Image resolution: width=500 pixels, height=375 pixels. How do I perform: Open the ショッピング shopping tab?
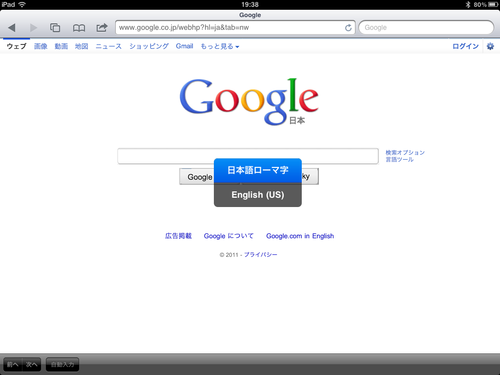click(149, 46)
